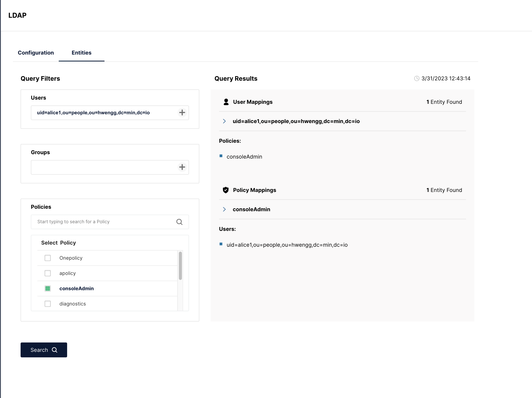Check the apolicy checkbox
The image size is (532, 398).
point(48,273)
